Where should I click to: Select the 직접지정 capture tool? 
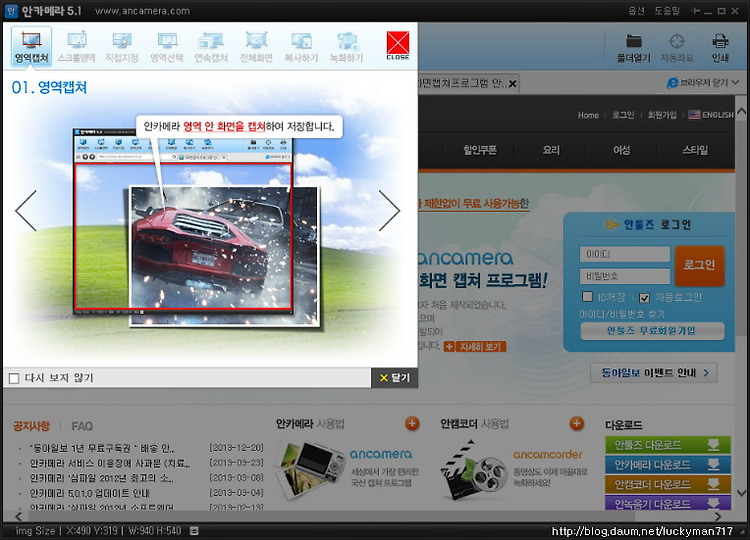(121, 47)
